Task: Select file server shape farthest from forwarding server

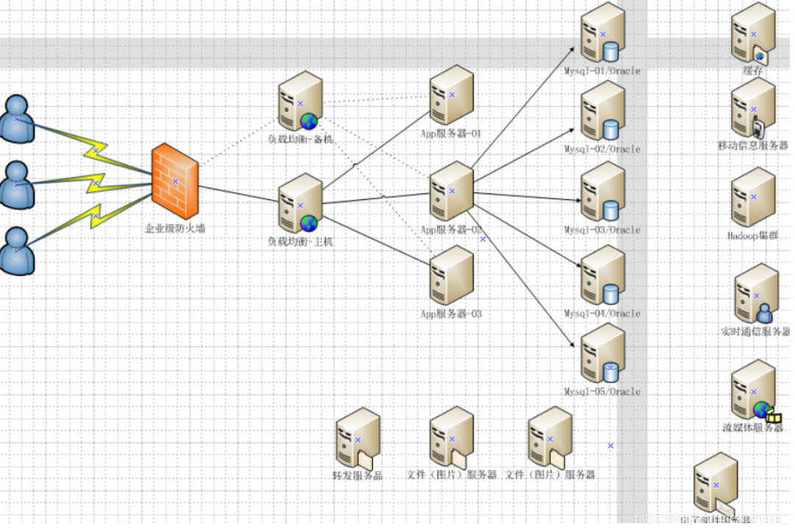Action: click(x=549, y=436)
